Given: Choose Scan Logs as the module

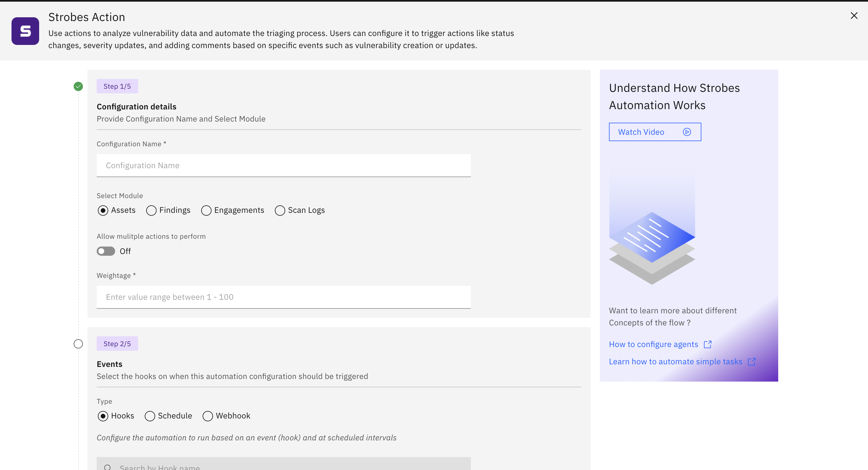Looking at the screenshot, I should (x=280, y=211).
